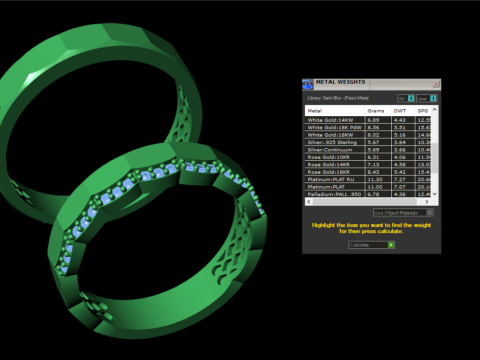Select the White Gold:14KW row
This screenshot has height=360, width=480.
(x=368, y=120)
